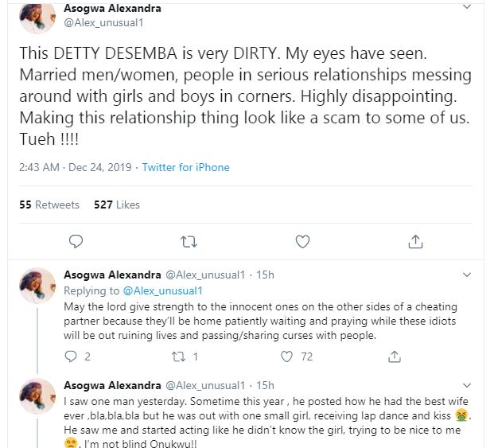Click the @Alex_unusual1 'Replying to' mention

coord(163,290)
